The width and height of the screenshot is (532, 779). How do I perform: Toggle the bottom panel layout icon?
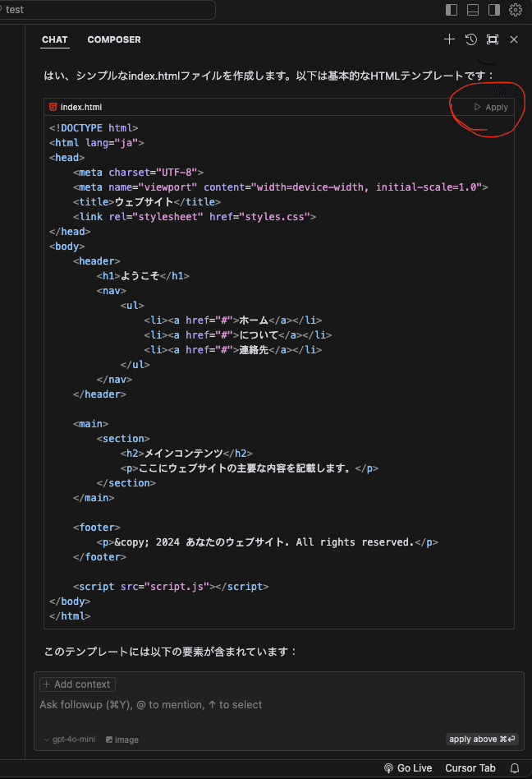tap(473, 10)
